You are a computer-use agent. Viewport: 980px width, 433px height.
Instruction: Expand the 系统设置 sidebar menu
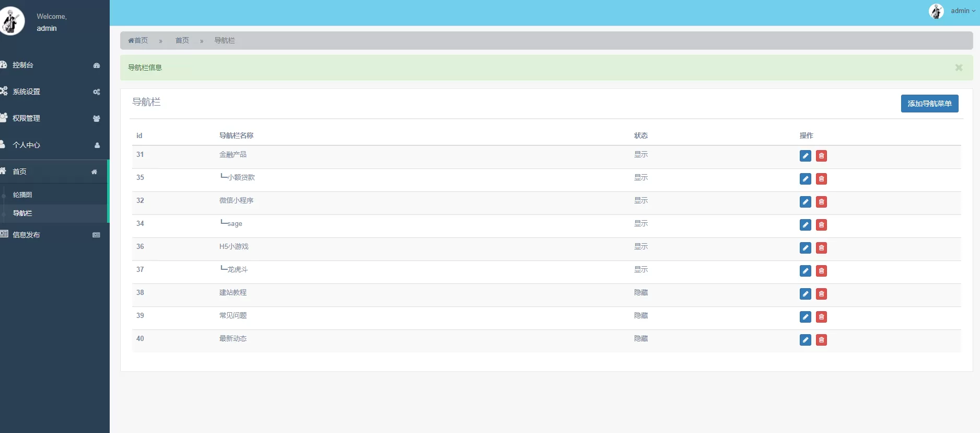tap(50, 92)
